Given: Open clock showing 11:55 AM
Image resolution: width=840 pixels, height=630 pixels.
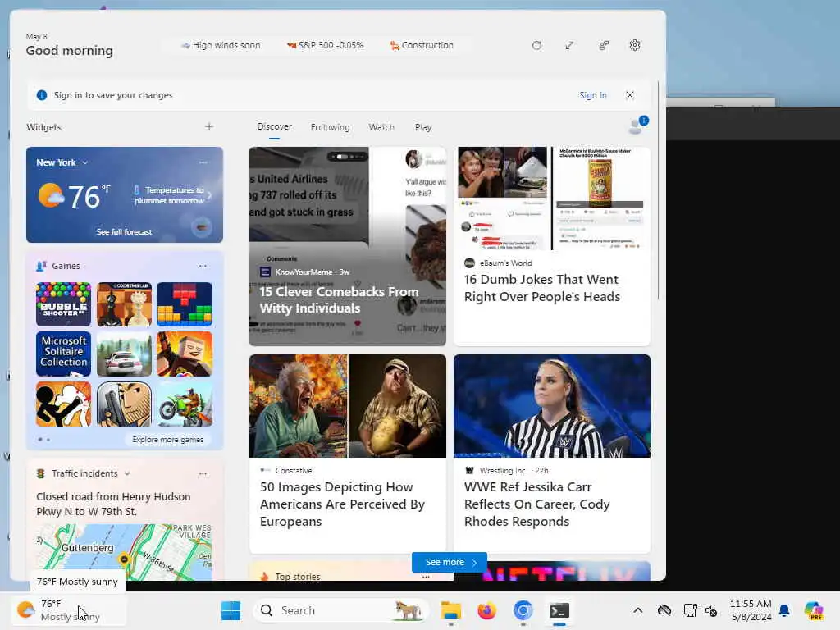Looking at the screenshot, I should 751,610.
